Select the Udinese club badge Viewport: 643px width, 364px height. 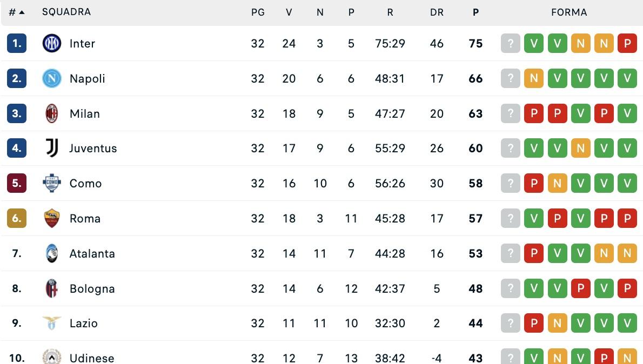click(x=51, y=358)
